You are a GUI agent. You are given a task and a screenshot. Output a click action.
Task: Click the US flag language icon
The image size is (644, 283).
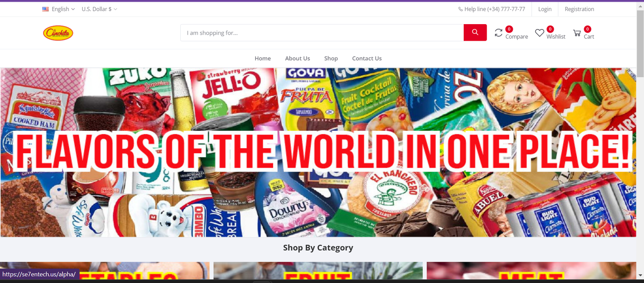click(x=45, y=9)
